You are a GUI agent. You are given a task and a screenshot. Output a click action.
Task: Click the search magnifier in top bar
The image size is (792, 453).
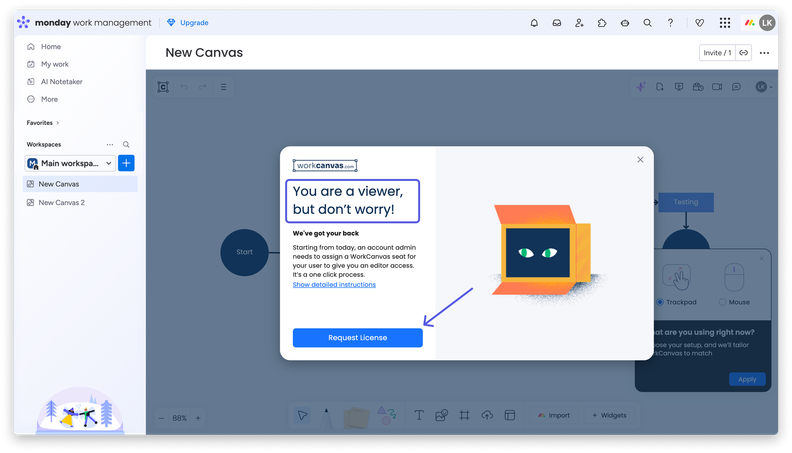(647, 23)
